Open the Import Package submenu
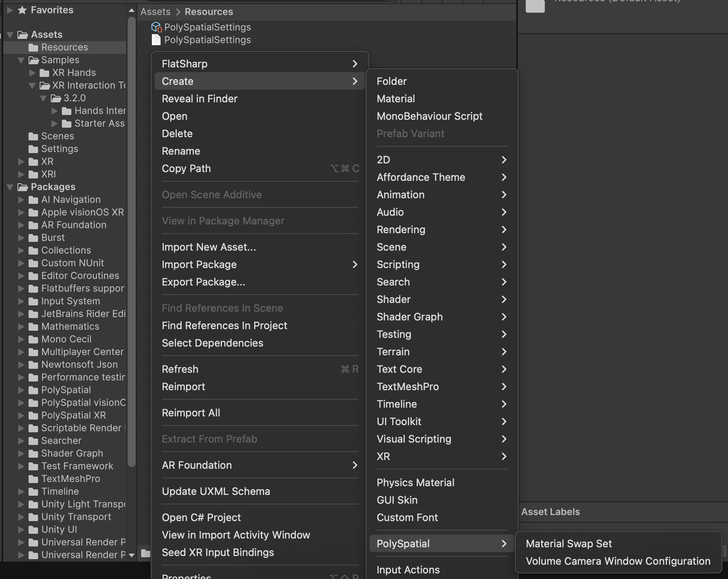The height and width of the screenshot is (579, 728). 260,265
